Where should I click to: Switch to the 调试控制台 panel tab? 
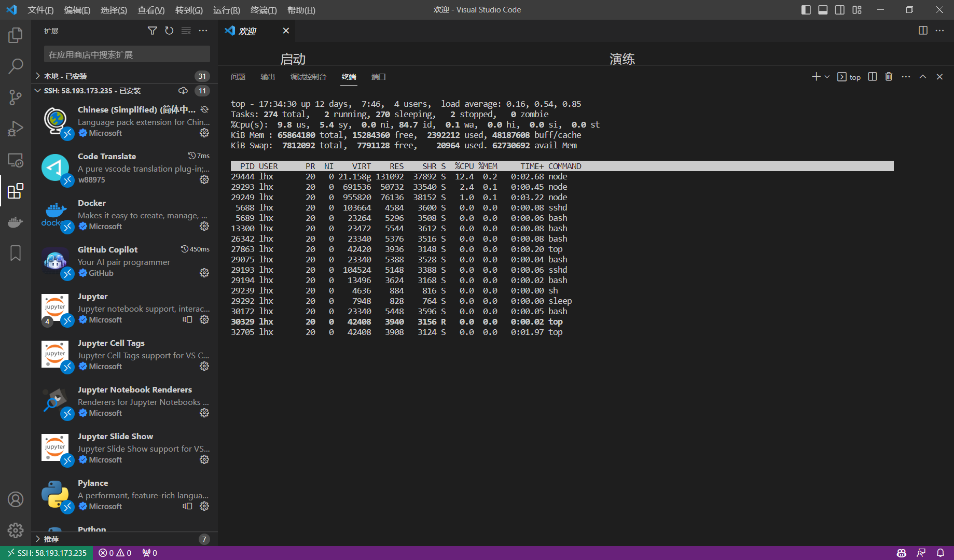pos(308,77)
